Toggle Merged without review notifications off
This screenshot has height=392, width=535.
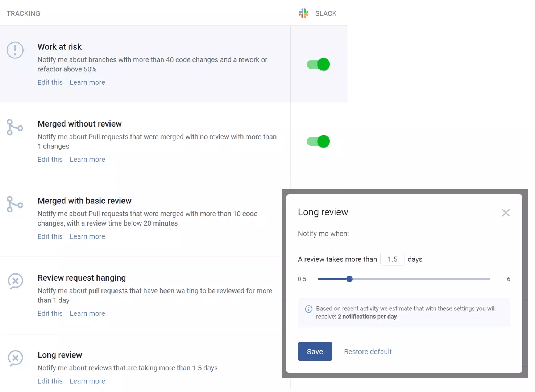tap(318, 141)
